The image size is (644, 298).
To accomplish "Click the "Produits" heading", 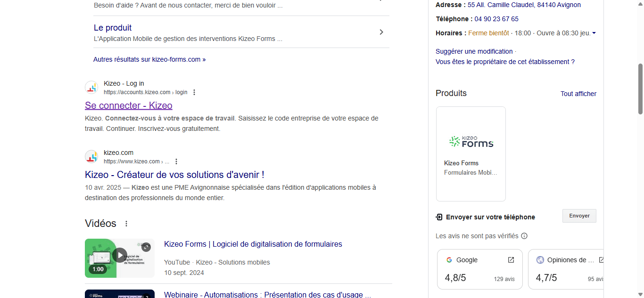I will pos(451,93).
